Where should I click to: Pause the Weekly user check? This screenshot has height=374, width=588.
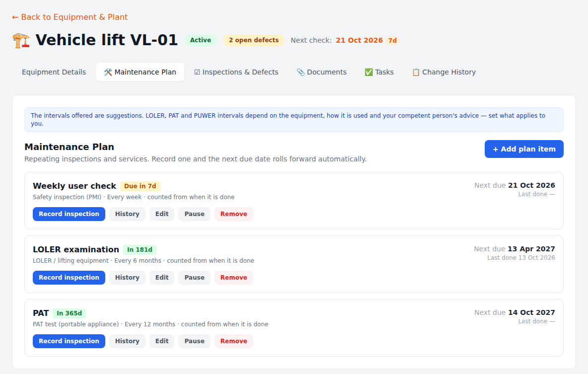[194, 214]
